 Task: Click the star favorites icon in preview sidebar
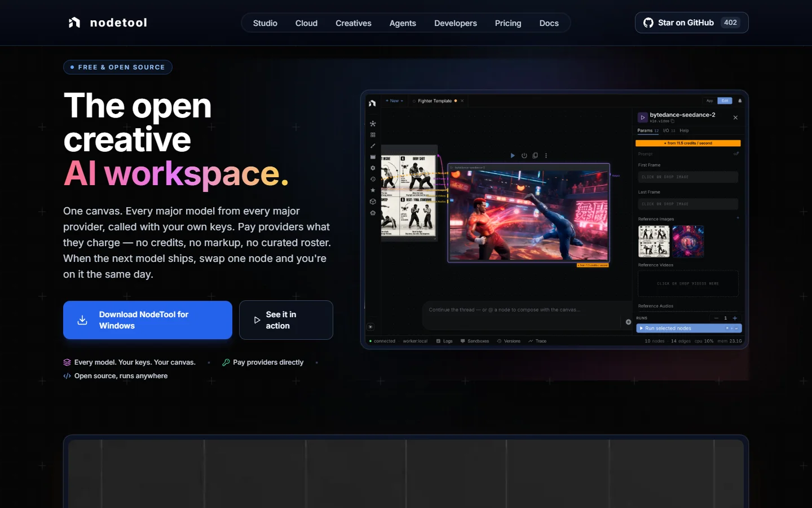tap(373, 190)
